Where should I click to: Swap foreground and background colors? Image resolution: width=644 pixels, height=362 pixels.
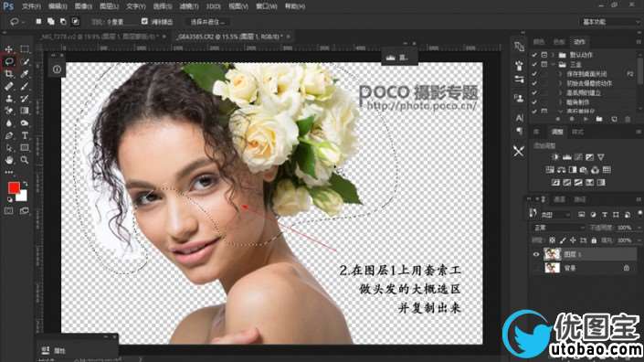coord(26,184)
